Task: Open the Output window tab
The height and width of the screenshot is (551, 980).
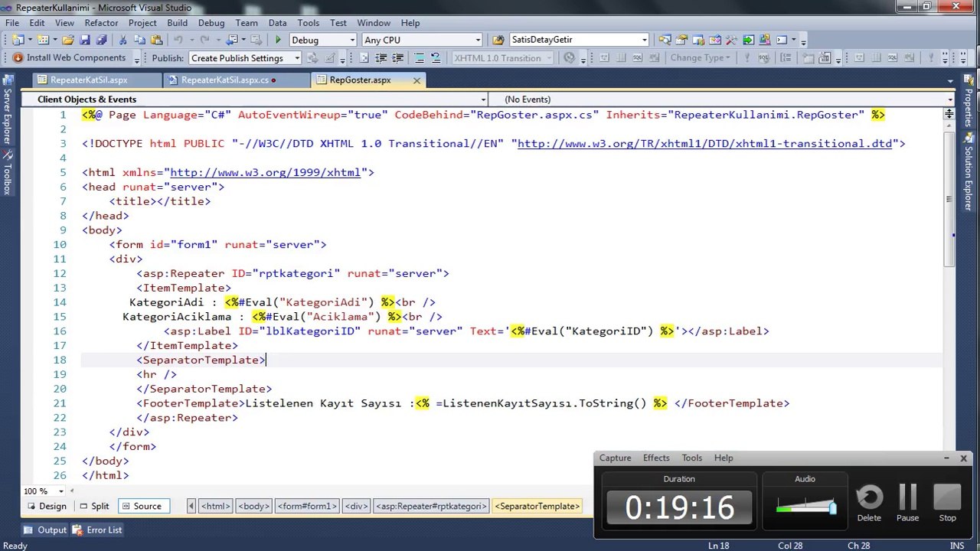Action: pos(45,530)
